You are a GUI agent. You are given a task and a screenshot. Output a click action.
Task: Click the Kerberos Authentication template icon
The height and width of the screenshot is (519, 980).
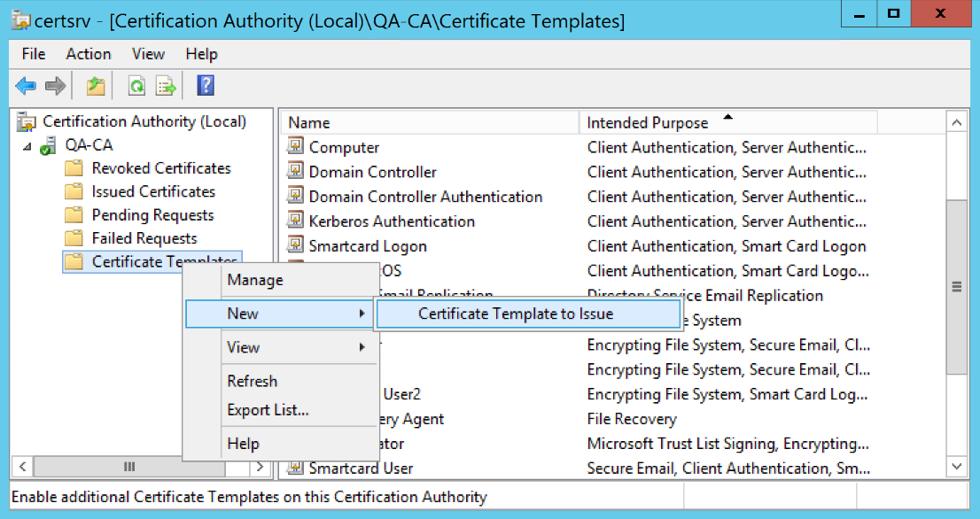tap(296, 221)
